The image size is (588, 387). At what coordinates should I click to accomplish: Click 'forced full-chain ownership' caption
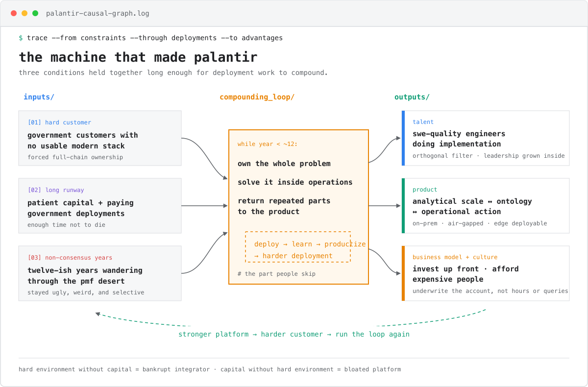click(x=75, y=157)
